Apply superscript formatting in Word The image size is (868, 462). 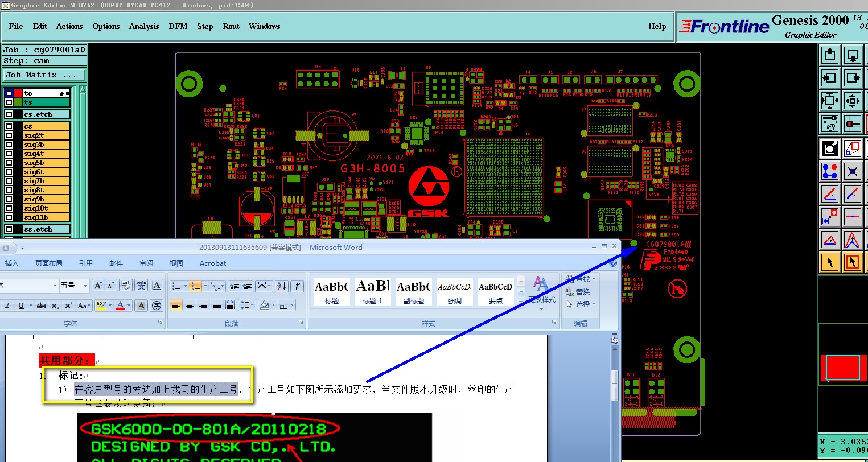[x=68, y=306]
